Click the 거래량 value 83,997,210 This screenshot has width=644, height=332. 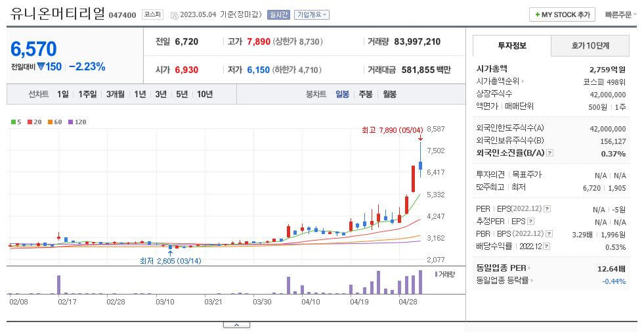[418, 41]
